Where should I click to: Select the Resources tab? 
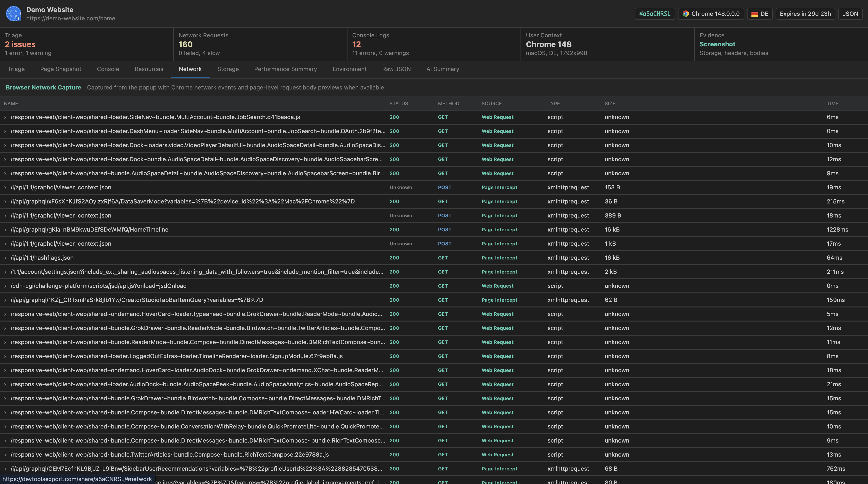(149, 69)
